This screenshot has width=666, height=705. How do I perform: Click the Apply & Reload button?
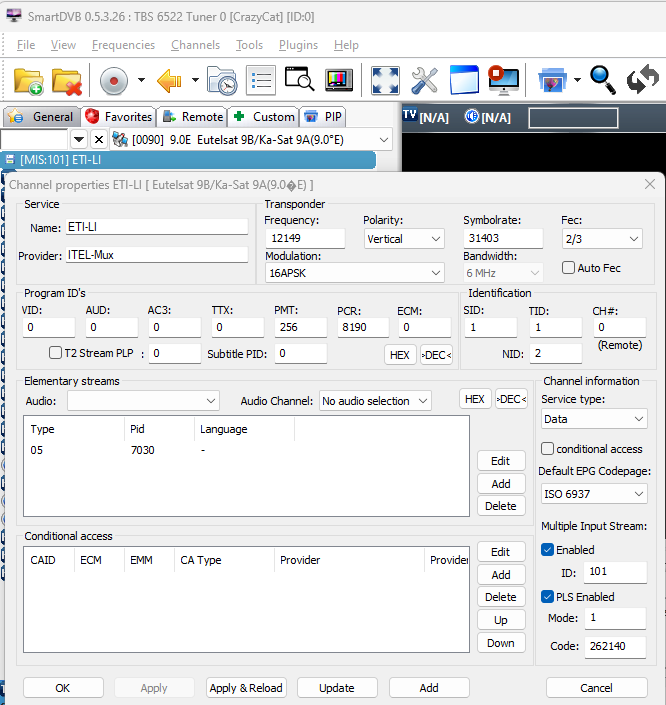[x=246, y=688]
